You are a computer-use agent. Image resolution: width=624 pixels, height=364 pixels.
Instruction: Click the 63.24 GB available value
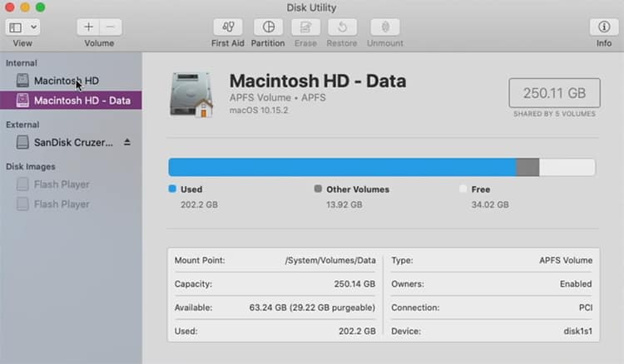point(312,307)
